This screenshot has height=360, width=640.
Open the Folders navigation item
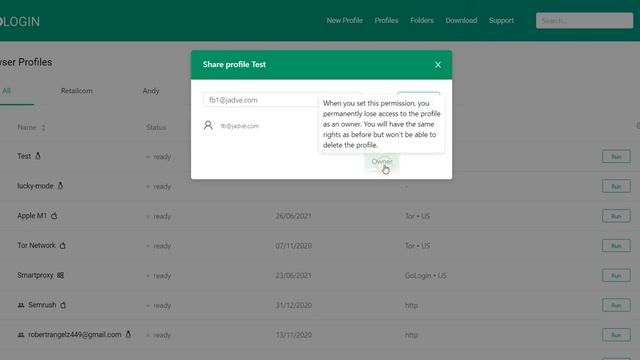click(422, 20)
